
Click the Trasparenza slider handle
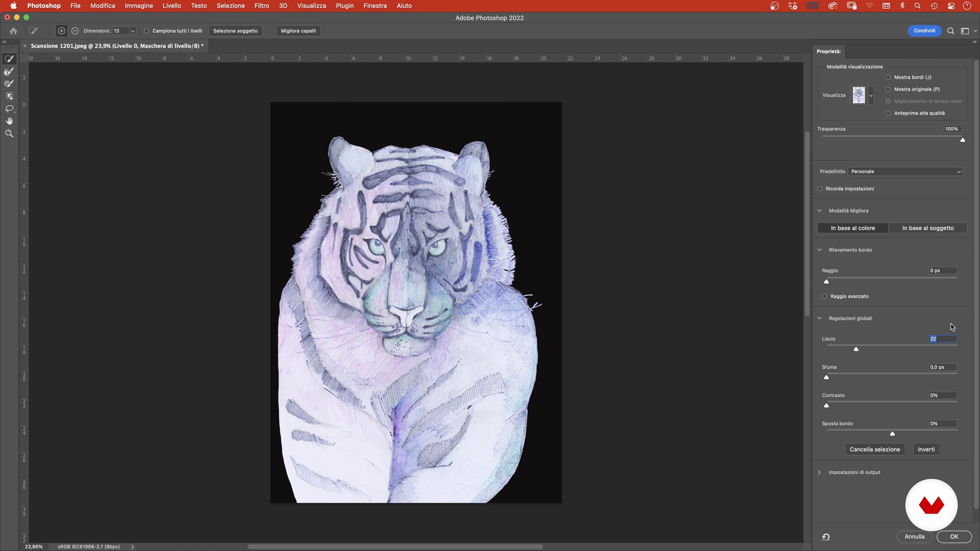click(963, 140)
